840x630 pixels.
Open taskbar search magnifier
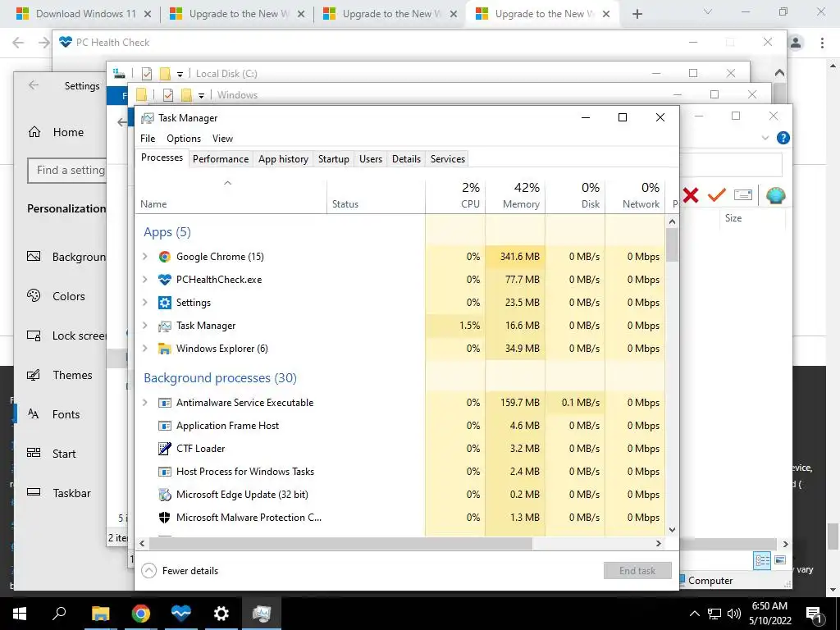[59, 614]
